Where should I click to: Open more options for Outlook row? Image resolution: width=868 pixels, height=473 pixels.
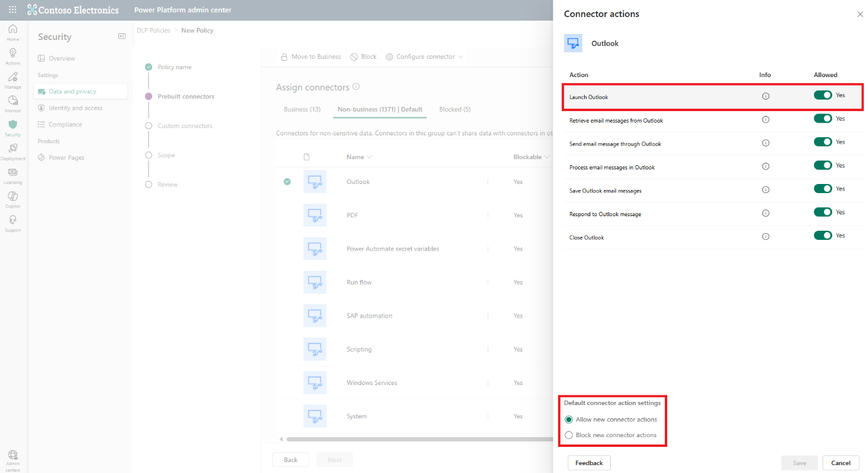tap(488, 182)
